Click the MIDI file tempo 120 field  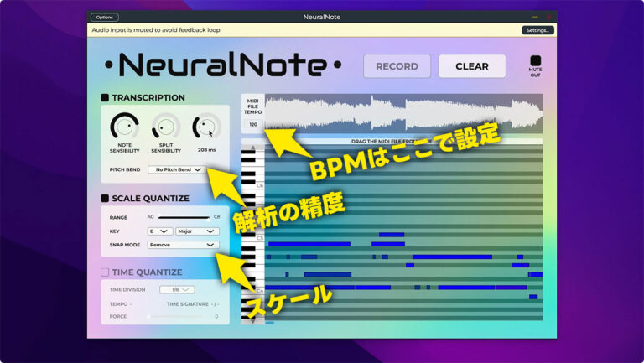(x=253, y=124)
